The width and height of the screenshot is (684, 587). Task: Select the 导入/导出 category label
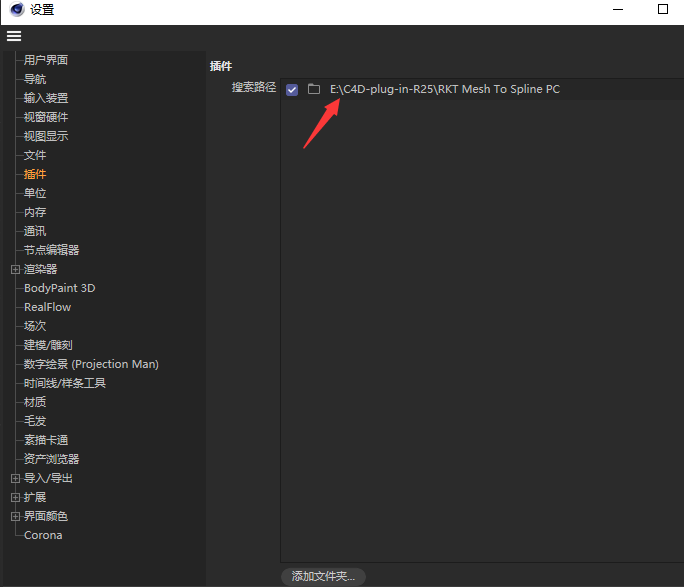[x=48, y=478]
